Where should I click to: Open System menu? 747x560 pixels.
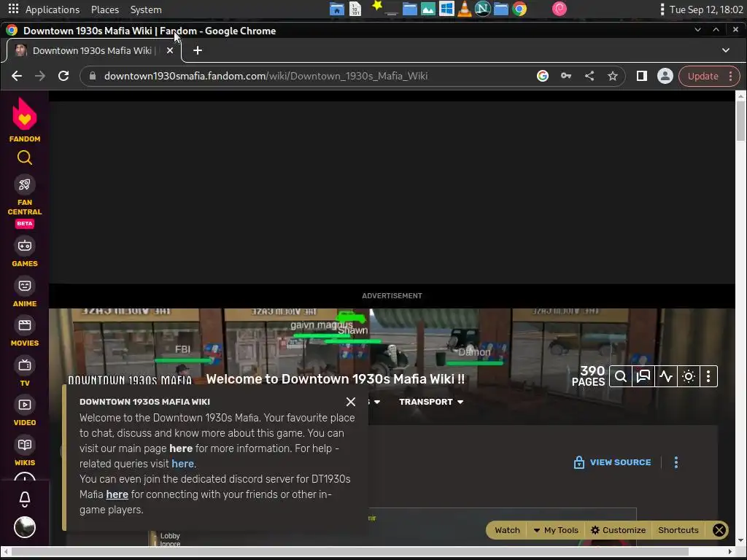click(x=146, y=9)
